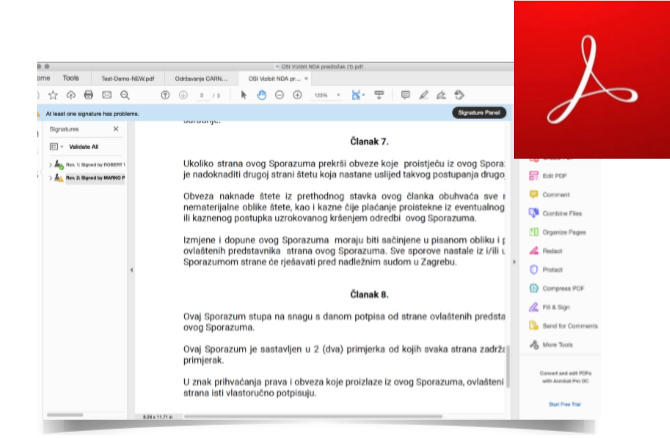
Task: Activate the hand pan tool
Action: pos(262,95)
